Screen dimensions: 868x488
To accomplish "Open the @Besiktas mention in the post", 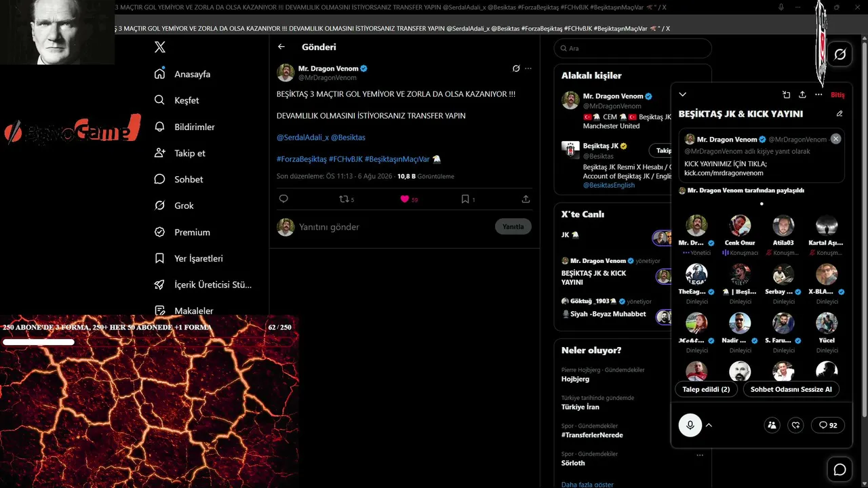I will pyautogui.click(x=348, y=138).
